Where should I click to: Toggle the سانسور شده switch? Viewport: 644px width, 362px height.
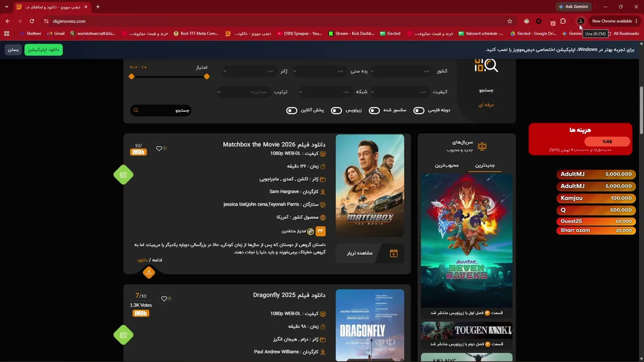tap(374, 111)
